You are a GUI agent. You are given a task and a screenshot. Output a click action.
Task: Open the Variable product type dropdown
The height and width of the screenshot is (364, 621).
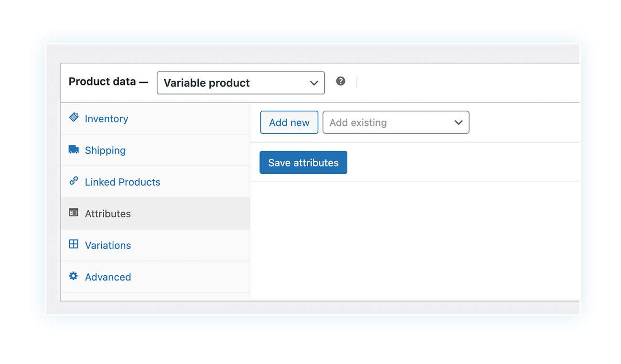tap(241, 83)
